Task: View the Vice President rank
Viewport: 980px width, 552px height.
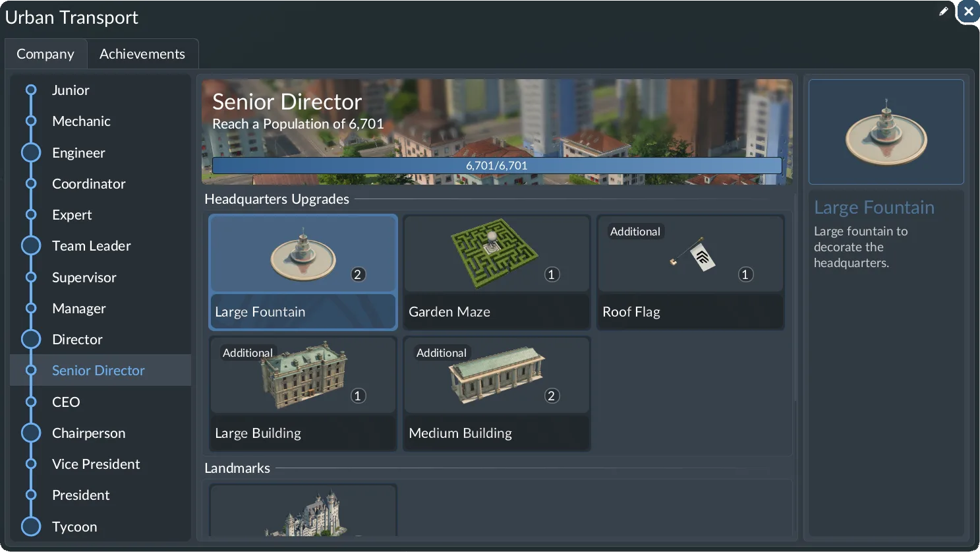Action: point(100,464)
